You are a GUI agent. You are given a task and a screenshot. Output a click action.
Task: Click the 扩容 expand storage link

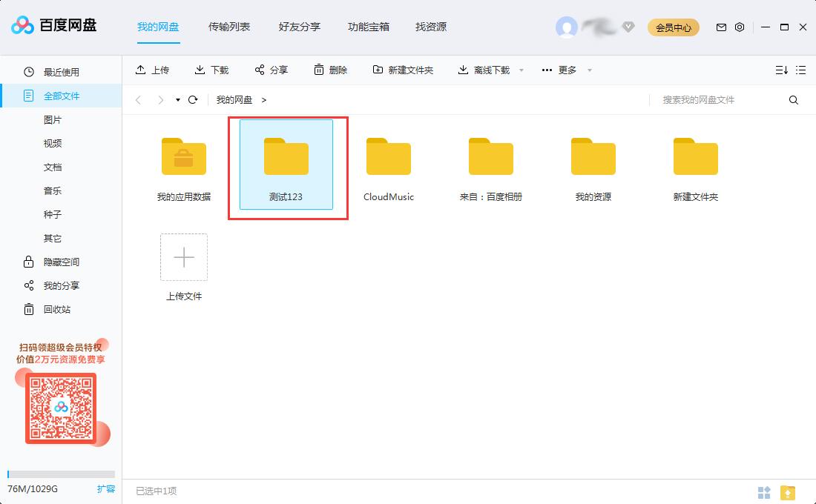(106, 489)
